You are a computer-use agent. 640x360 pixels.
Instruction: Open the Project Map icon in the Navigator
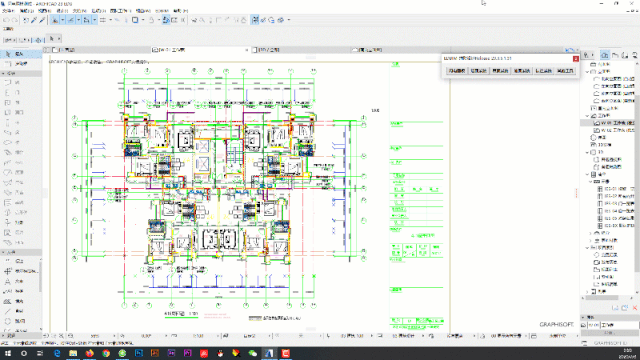click(605, 55)
